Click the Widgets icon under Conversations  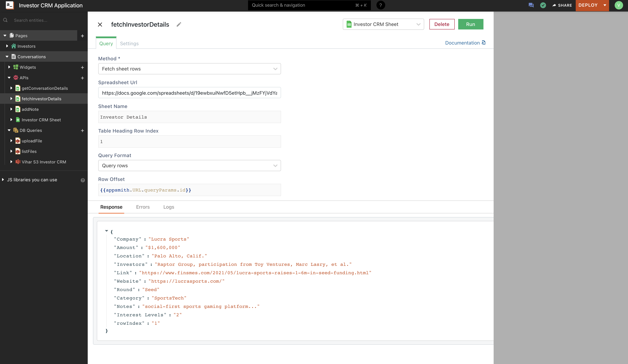(16, 67)
